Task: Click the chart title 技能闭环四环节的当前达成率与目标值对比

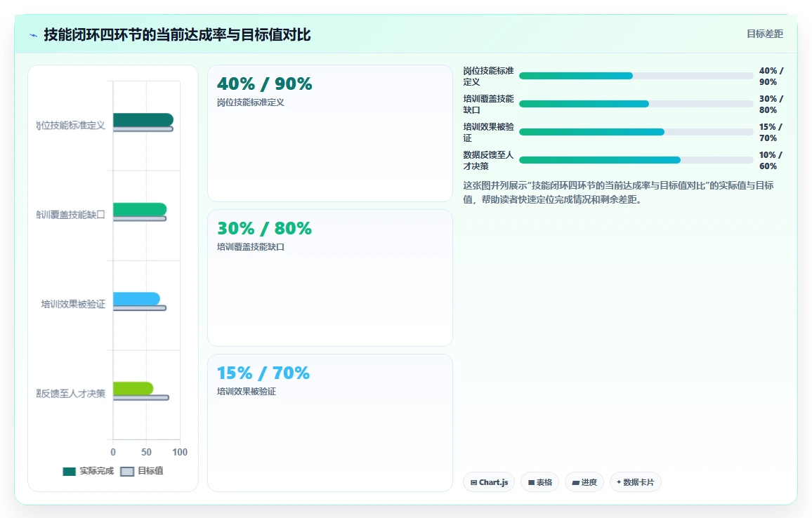Action: [x=177, y=34]
